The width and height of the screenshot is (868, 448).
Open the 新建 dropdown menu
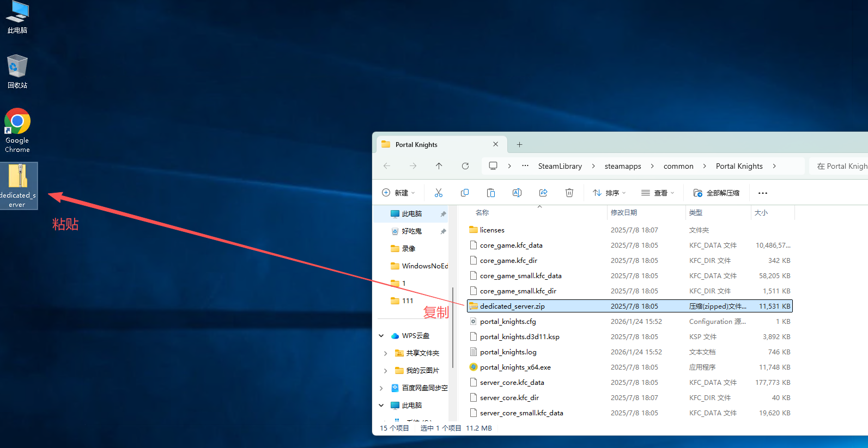point(399,193)
